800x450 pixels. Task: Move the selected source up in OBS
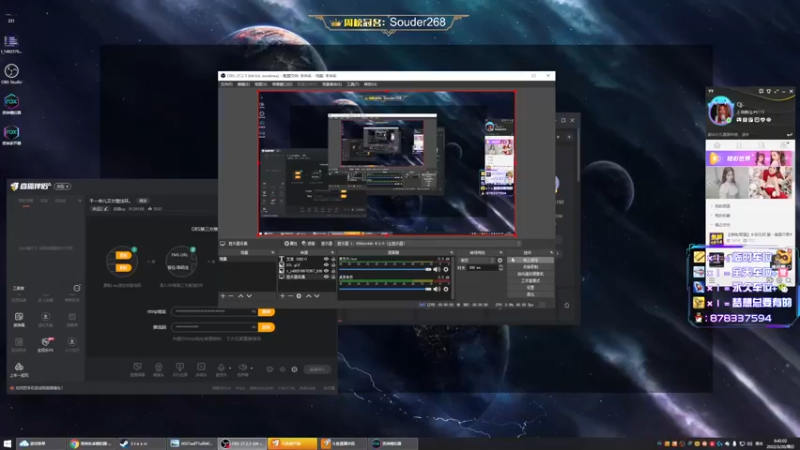pos(308,296)
